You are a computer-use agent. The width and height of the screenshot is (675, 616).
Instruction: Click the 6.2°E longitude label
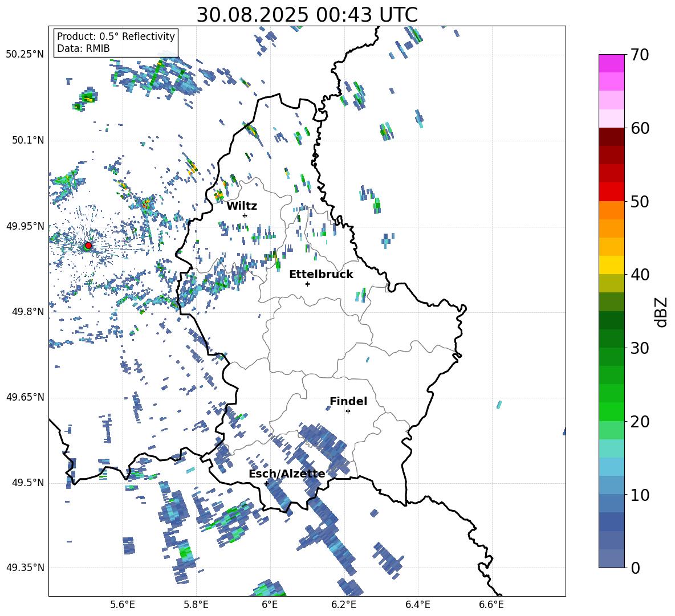click(x=344, y=605)
